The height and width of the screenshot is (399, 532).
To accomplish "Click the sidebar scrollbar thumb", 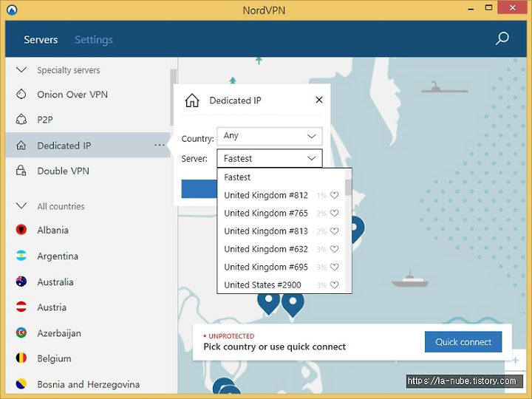I will click(x=173, y=98).
